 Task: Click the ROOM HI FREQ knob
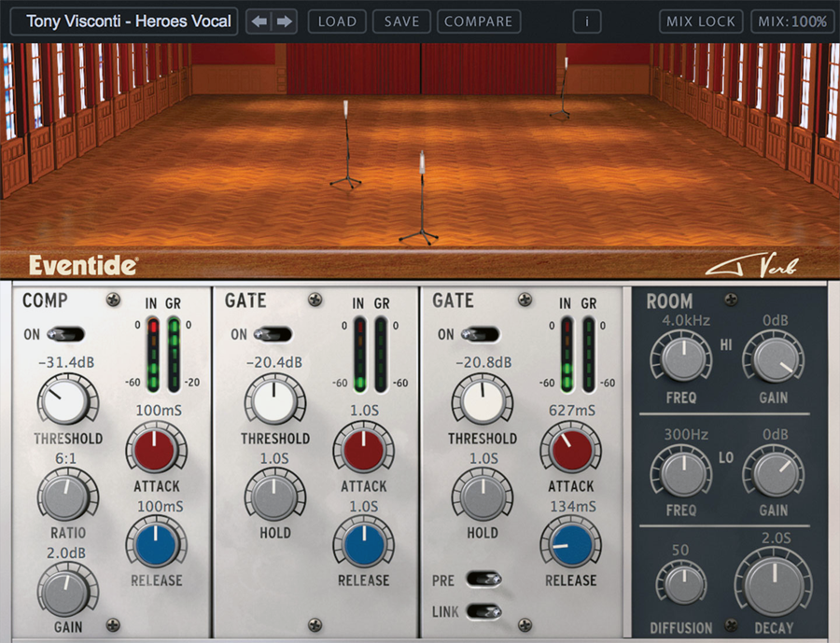[681, 357]
